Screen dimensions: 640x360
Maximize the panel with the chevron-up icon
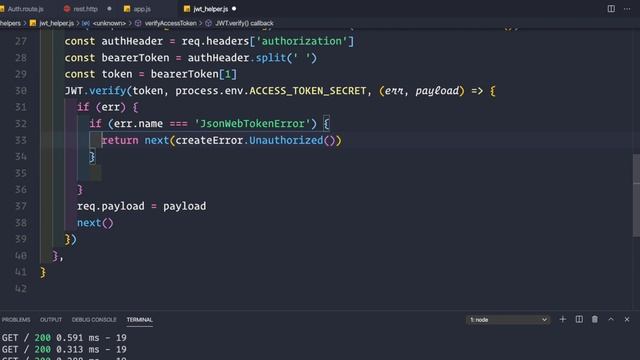(x=611, y=319)
